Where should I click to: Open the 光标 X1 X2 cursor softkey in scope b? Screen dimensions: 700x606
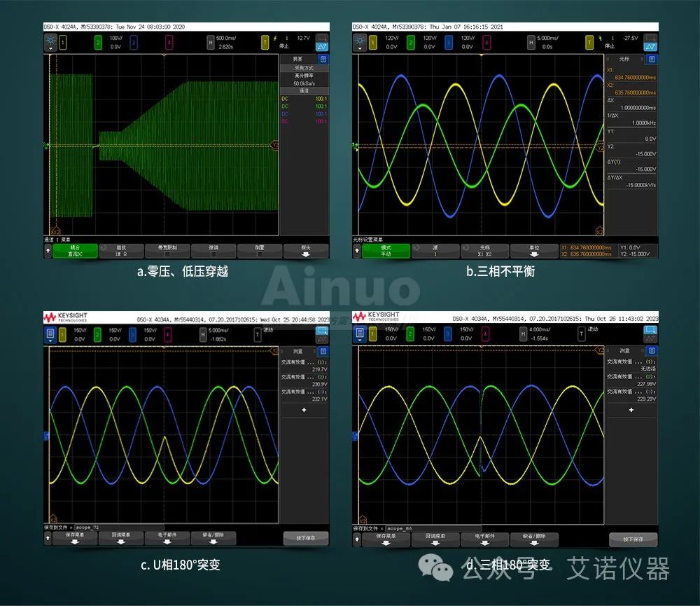[484, 251]
